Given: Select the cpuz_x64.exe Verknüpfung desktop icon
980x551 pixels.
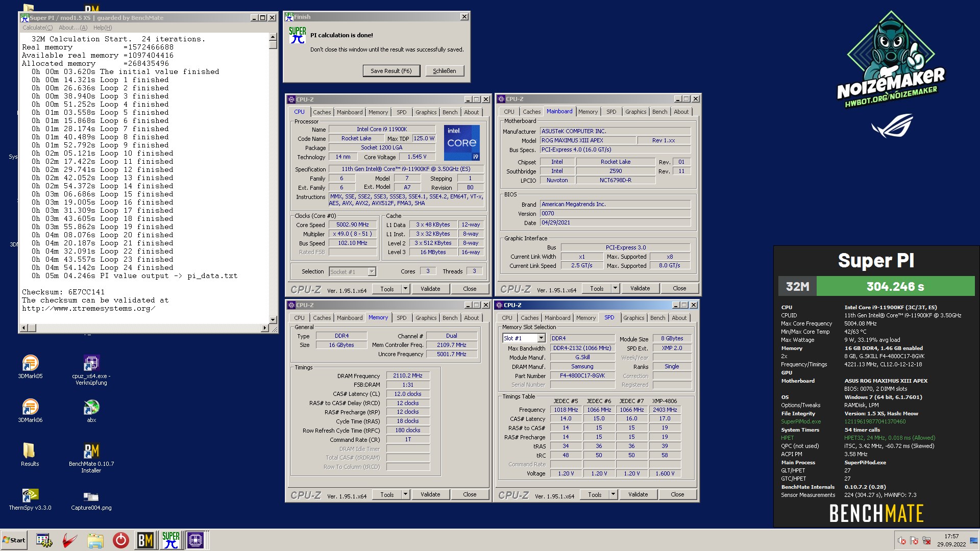Looking at the screenshot, I should tap(91, 370).
